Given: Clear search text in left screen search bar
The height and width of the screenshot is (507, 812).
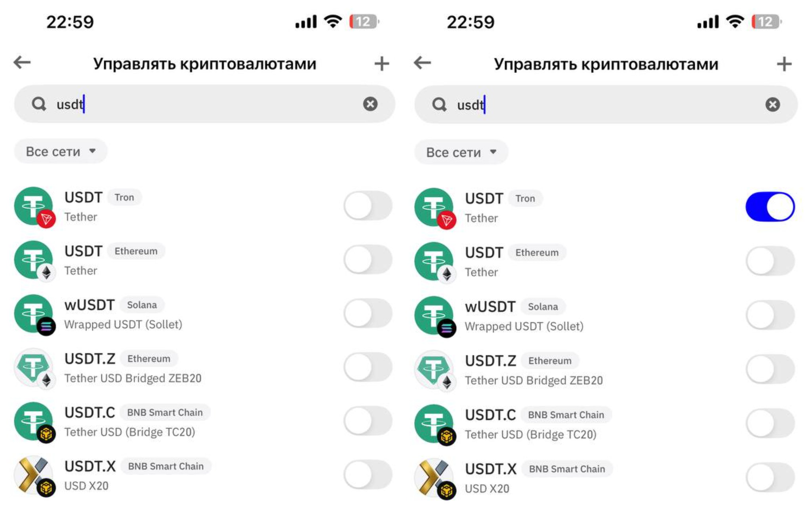Looking at the screenshot, I should [370, 104].
